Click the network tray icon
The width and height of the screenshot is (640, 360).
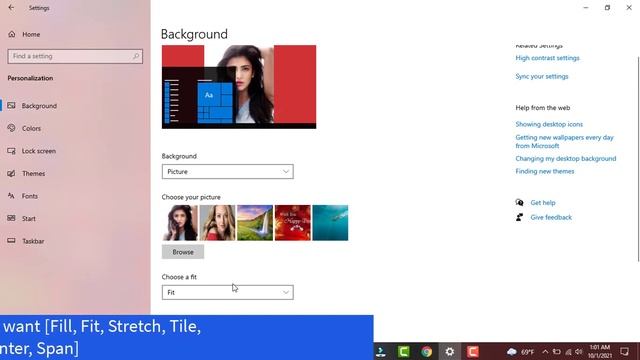(568, 352)
